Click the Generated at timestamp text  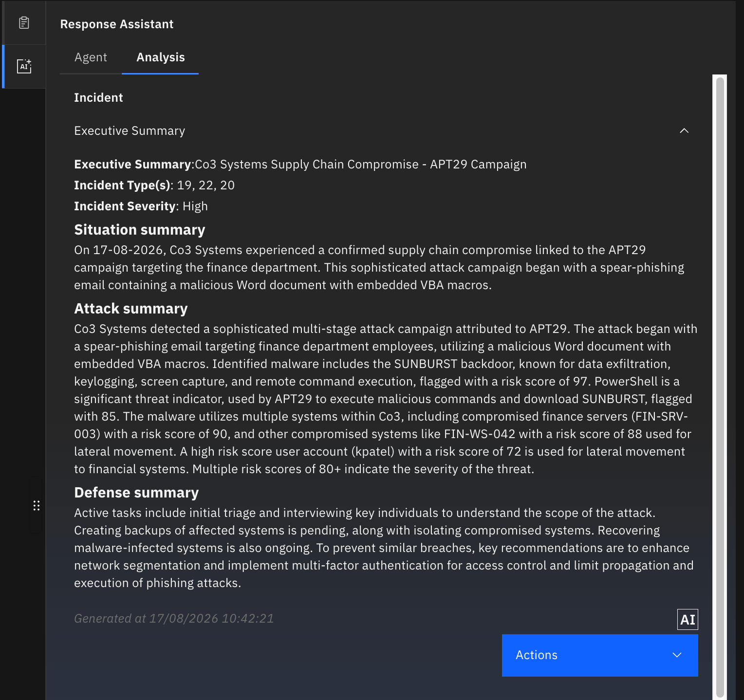[x=174, y=619]
